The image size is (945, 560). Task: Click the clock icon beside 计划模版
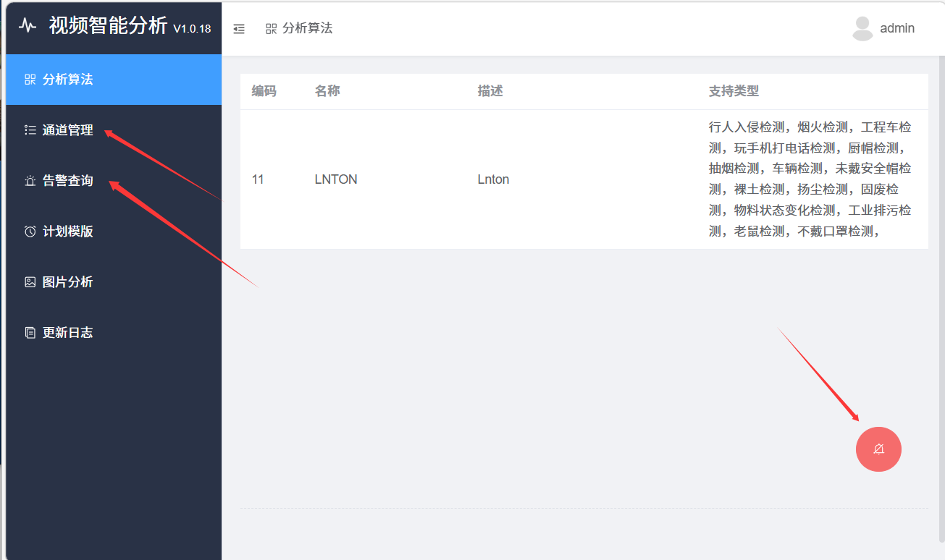[30, 232]
